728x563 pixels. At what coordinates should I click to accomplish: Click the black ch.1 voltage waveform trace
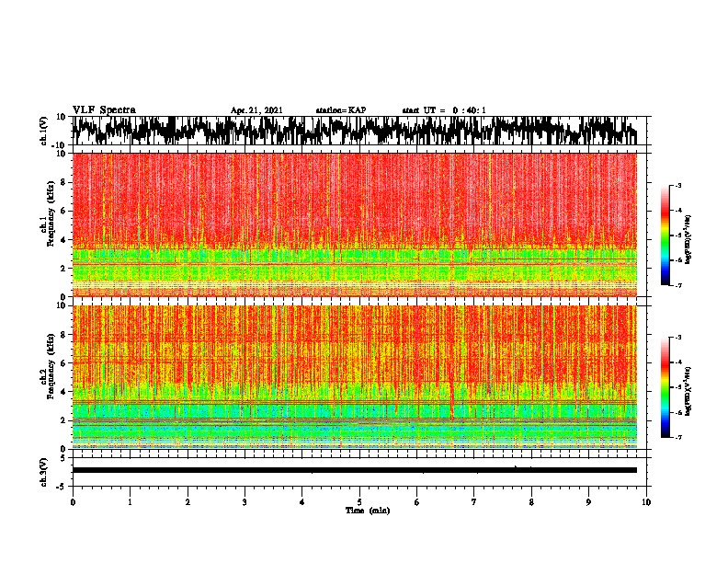pyautogui.click(x=354, y=131)
